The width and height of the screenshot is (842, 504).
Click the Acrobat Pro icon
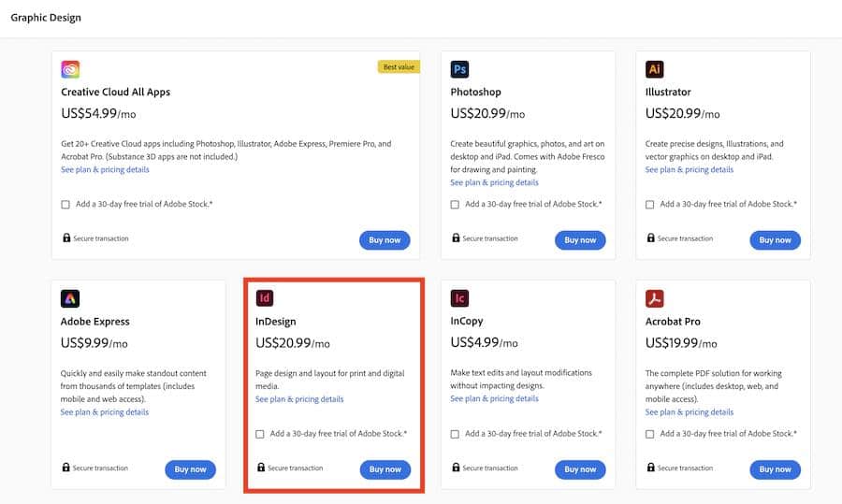click(655, 299)
